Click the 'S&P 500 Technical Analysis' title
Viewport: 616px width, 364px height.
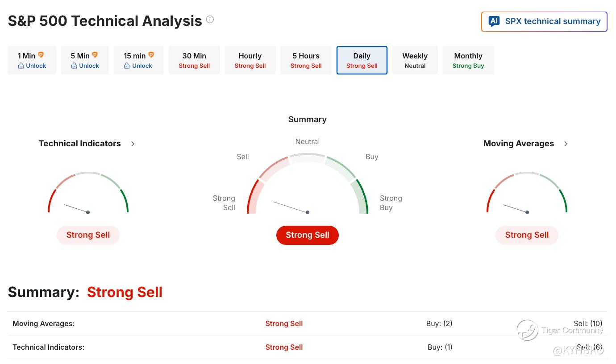[x=105, y=21]
